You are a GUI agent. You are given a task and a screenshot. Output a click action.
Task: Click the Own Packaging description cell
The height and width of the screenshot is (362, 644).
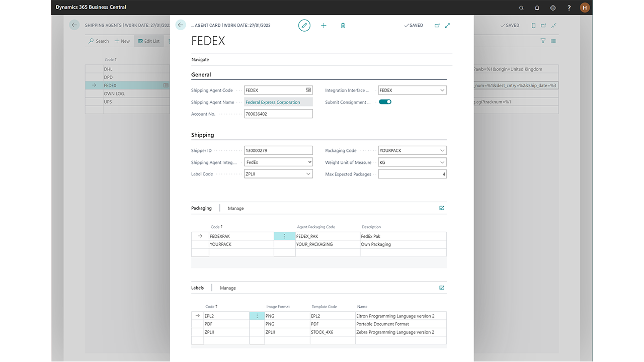point(403,244)
